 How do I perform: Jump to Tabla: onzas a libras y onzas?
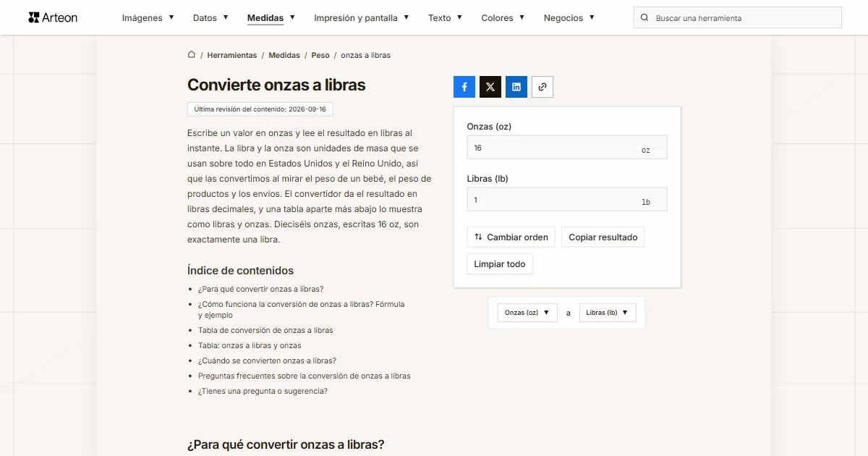250,345
